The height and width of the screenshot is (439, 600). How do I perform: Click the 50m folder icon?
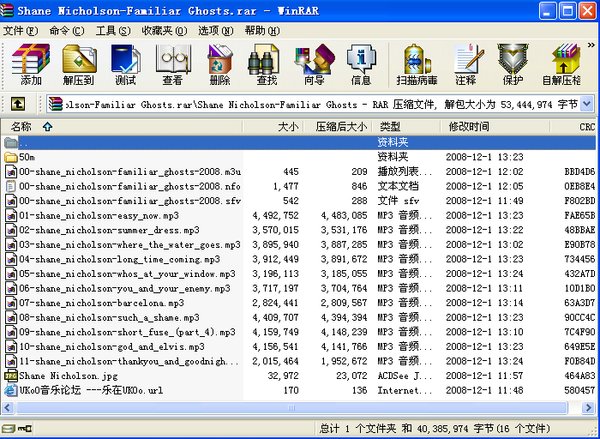point(11,157)
